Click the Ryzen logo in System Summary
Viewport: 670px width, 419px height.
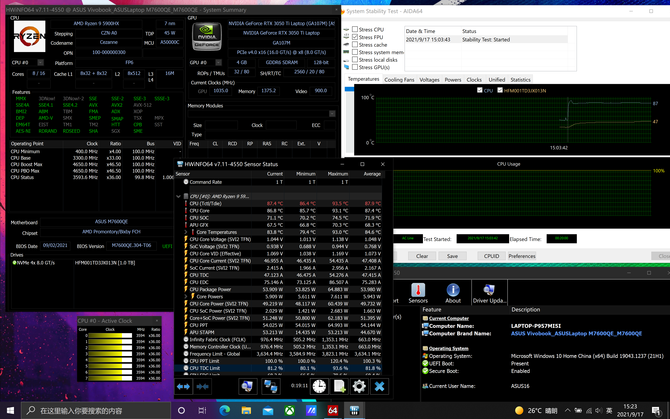point(29,36)
